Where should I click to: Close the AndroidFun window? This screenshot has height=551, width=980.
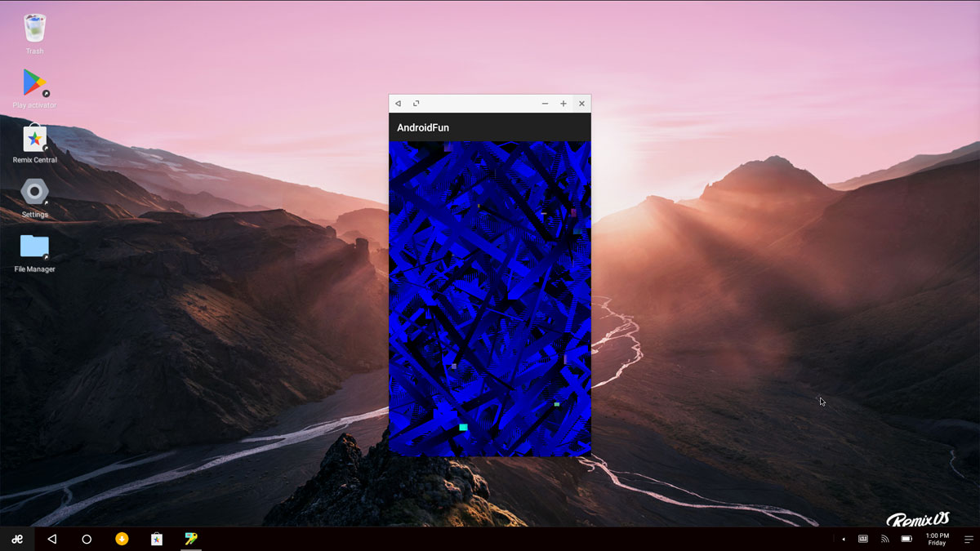581,104
